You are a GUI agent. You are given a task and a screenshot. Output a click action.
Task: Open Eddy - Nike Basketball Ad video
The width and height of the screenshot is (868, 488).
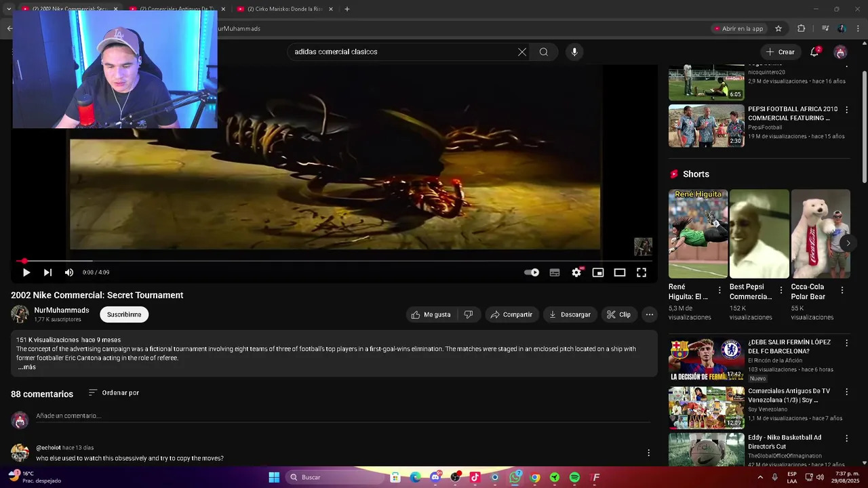tap(707, 449)
